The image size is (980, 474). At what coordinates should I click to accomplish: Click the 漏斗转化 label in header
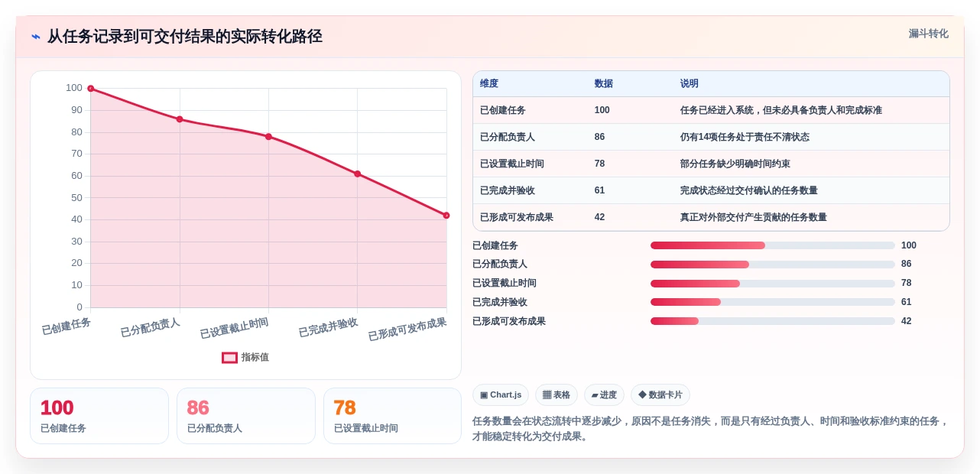pyautogui.click(x=928, y=34)
